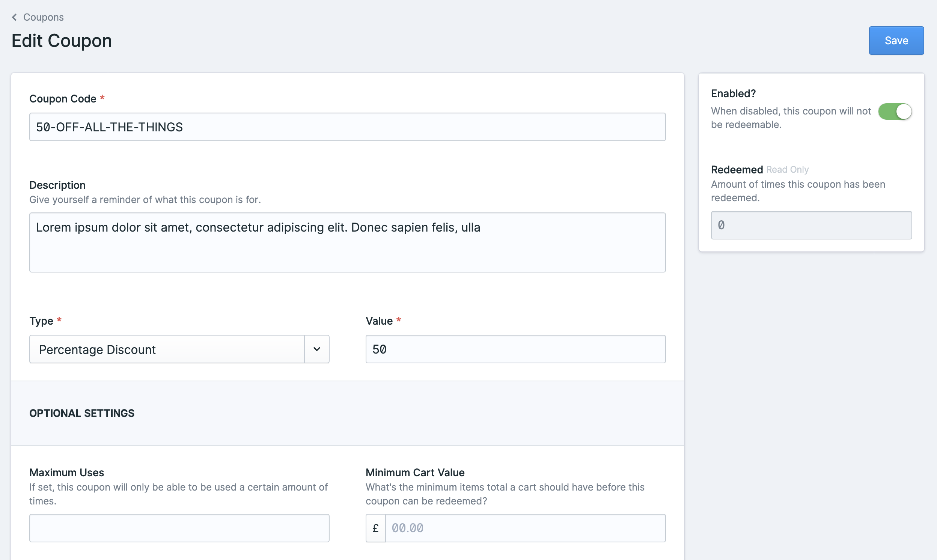Focus the Description text area
This screenshot has width=937, height=560.
click(x=347, y=242)
